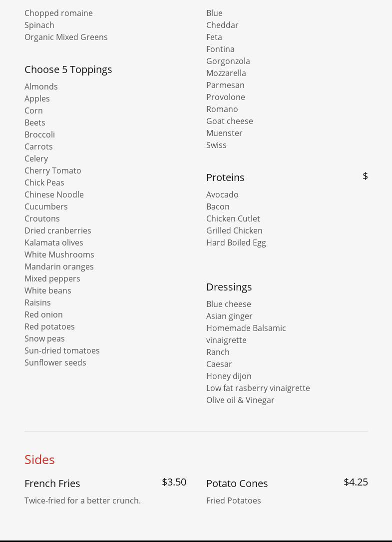Click the dollar sign beside Proteins
Screen dimensions: 392x542
[x=365, y=176]
